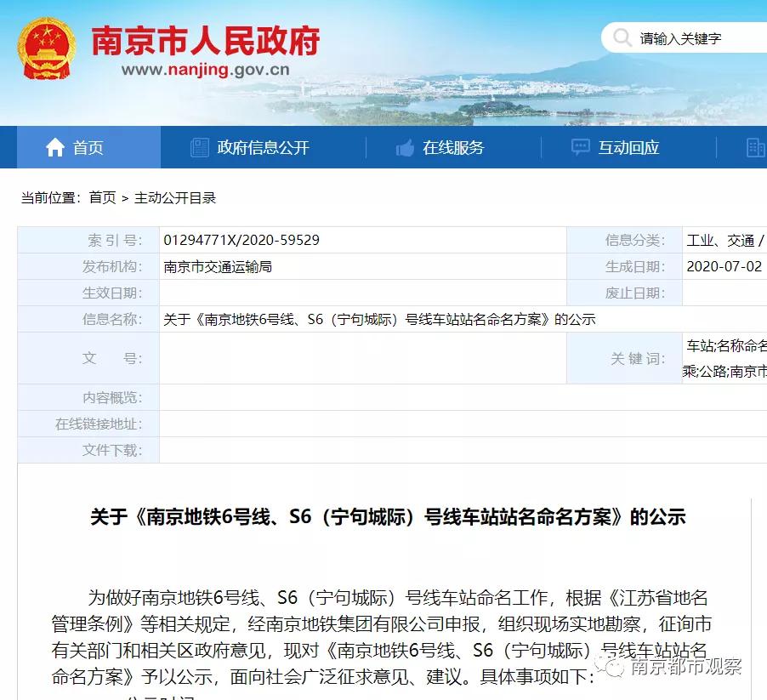Click the 关键词 label cell
Viewport: 767px width, 700px height.
coord(625,359)
